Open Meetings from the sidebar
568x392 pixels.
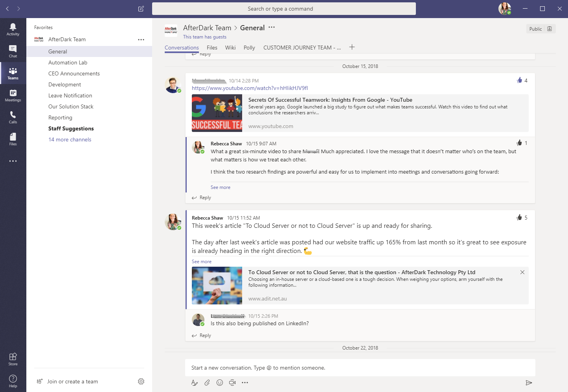click(13, 94)
